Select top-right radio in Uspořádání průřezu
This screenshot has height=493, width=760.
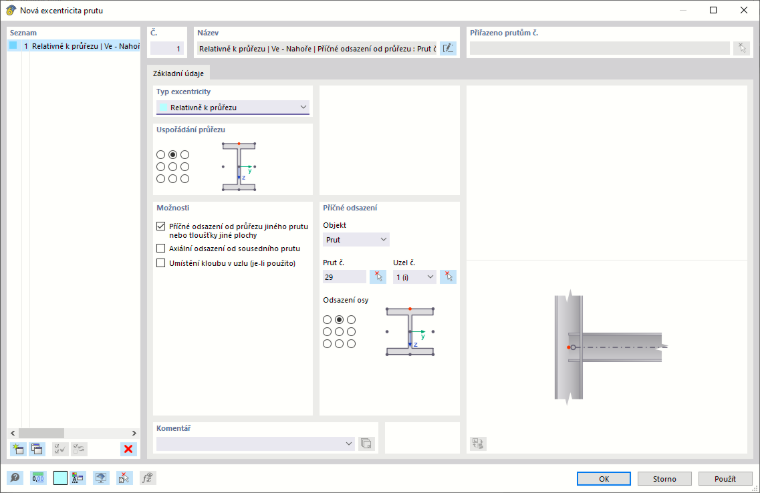[185, 155]
